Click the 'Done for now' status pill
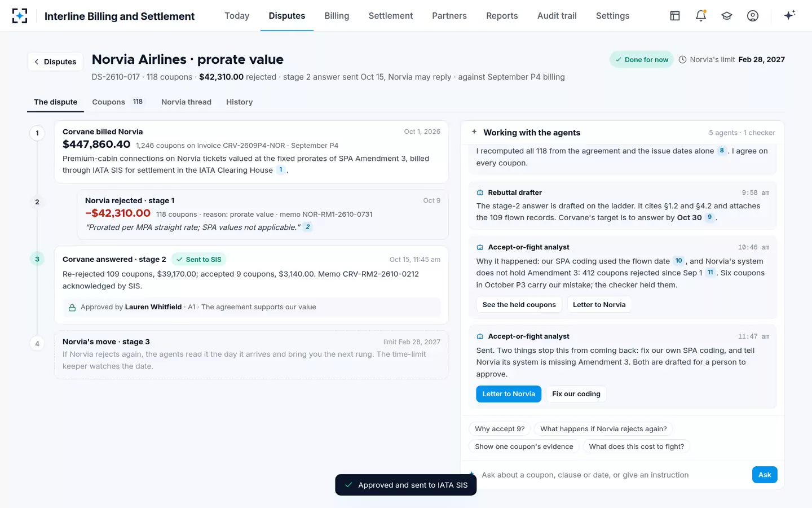This screenshot has width=812, height=508. click(x=642, y=59)
